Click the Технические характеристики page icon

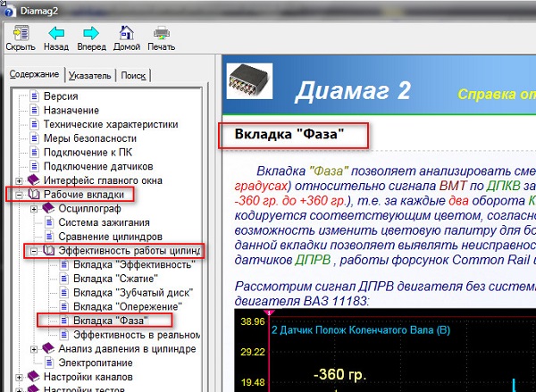coord(35,124)
